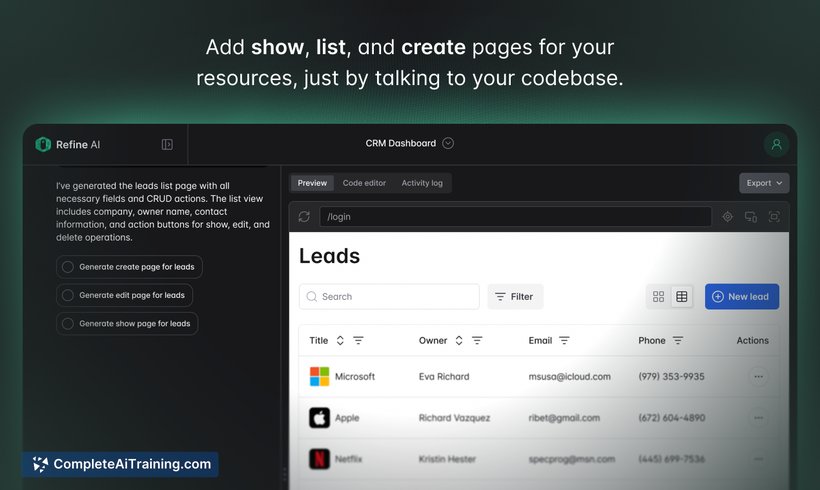Image resolution: width=820 pixels, height=490 pixels.
Task: Click phone (672) 604-4890
Action: (x=672, y=418)
